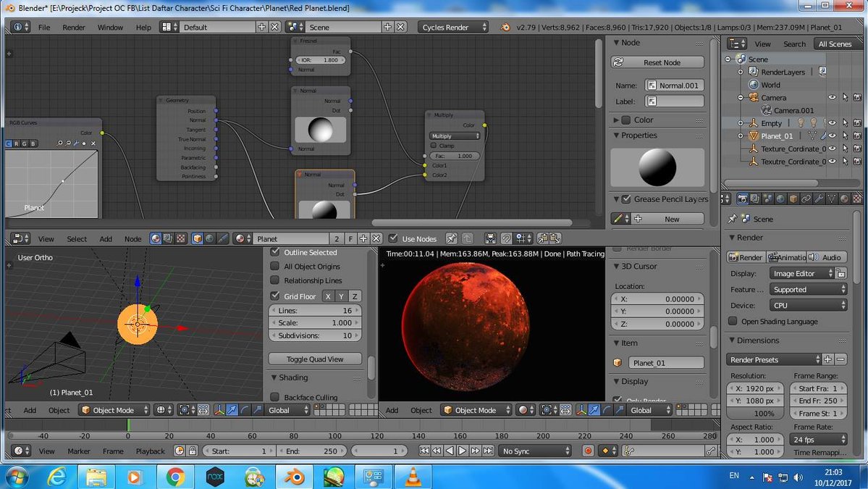
Task: Open the Render menu in the top header
Action: (x=73, y=27)
